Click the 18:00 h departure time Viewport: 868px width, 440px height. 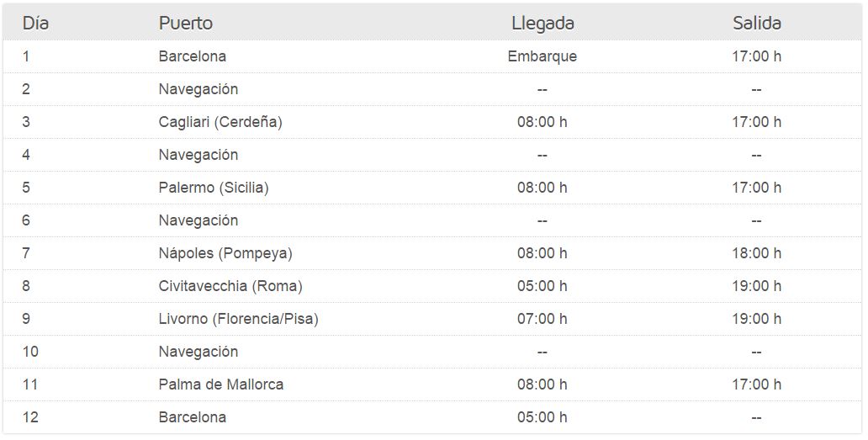click(x=757, y=253)
